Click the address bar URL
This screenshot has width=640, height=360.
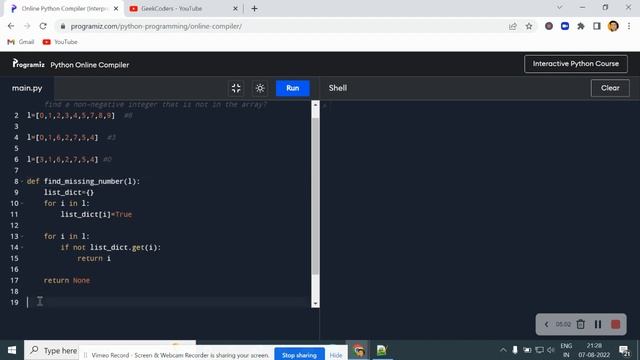[x=156, y=27]
